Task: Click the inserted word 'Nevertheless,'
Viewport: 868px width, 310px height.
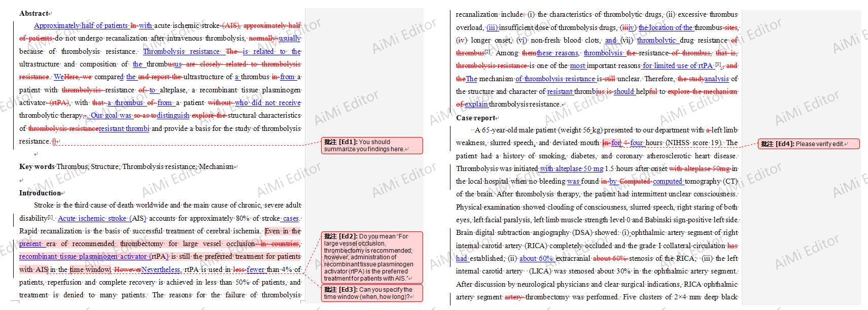Action: click(161, 269)
